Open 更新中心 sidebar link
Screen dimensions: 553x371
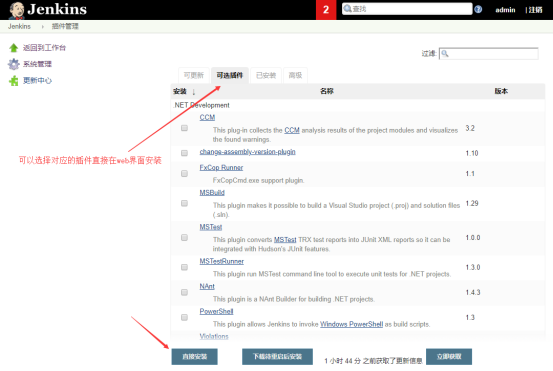pyautogui.click(x=37, y=81)
